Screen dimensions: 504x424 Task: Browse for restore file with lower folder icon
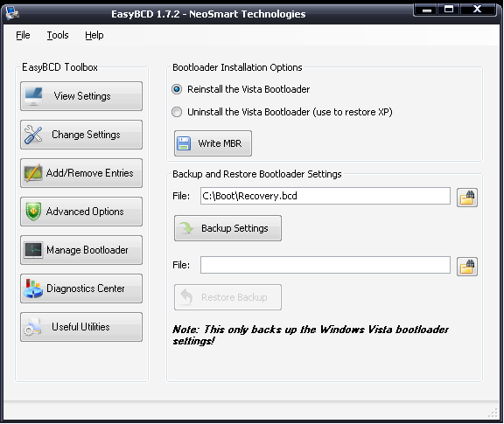467,267
